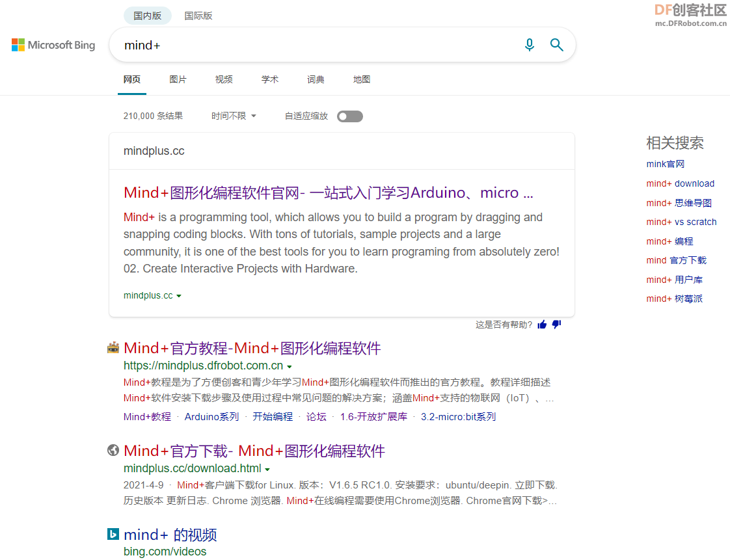Open the mind+ 的视频 result link
Viewport: 730px width, 560px height.
[170, 535]
